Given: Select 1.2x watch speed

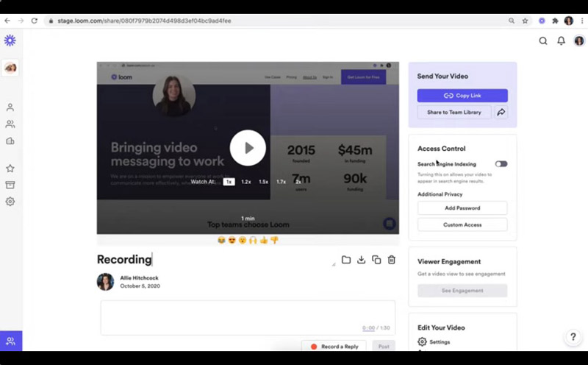Looking at the screenshot, I should tap(246, 182).
